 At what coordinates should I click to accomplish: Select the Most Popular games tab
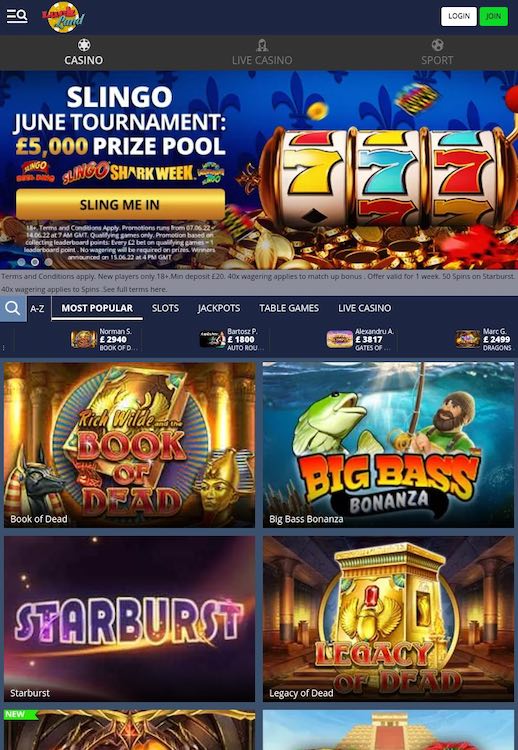pos(97,308)
